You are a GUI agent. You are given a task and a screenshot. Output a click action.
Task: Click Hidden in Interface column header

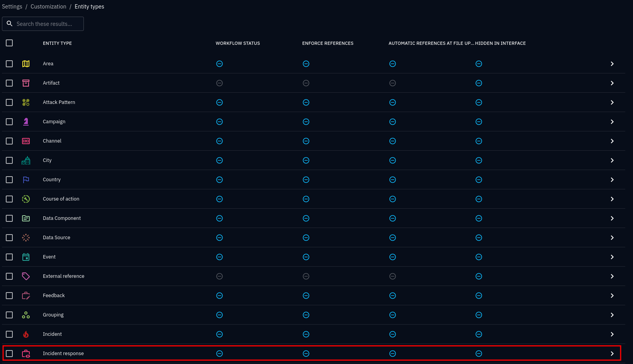coord(500,43)
